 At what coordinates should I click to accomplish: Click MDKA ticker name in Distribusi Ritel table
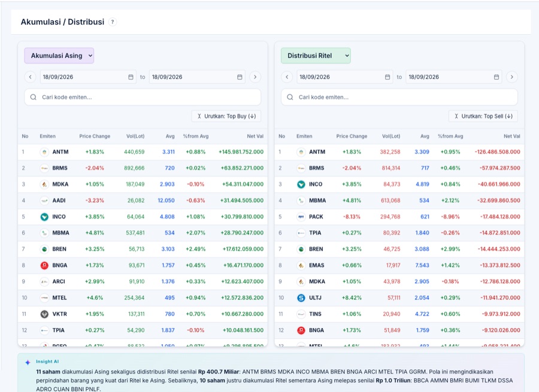(x=317, y=281)
